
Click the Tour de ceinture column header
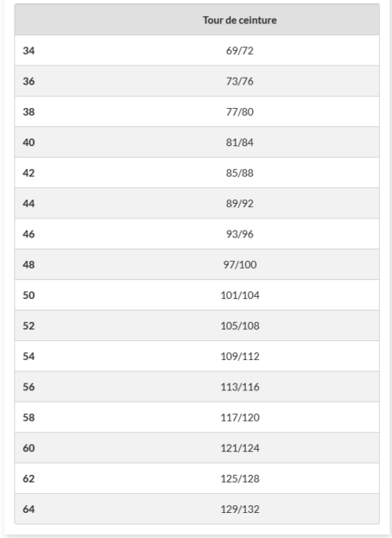click(239, 20)
